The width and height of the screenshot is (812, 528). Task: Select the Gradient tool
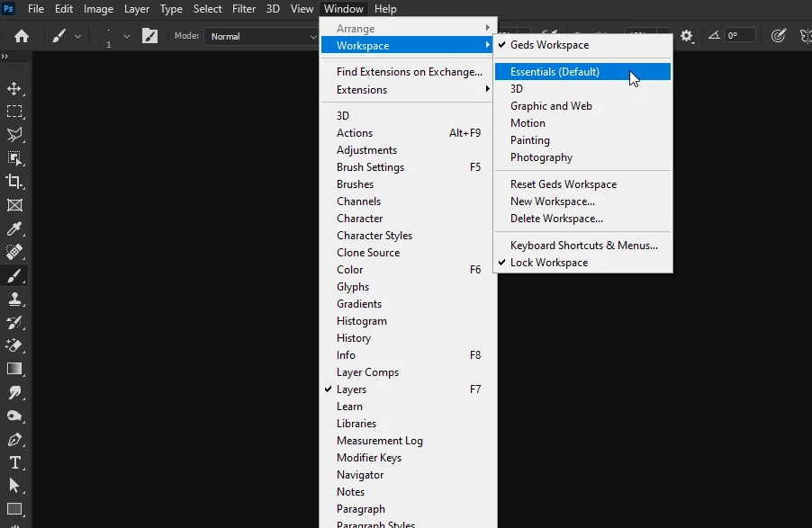click(x=14, y=369)
